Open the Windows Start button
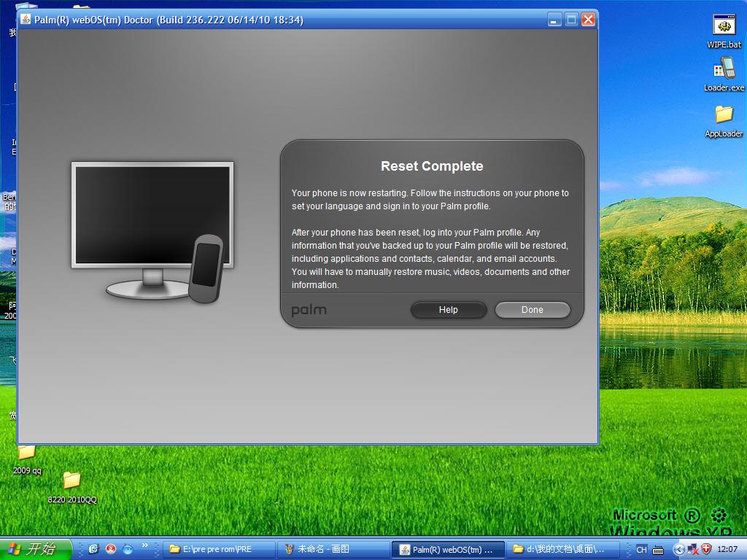This screenshot has width=747, height=560. [x=36, y=549]
